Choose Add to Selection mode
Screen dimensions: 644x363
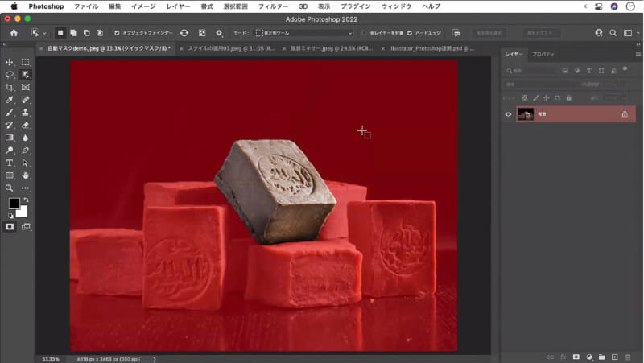pyautogui.click(x=73, y=33)
